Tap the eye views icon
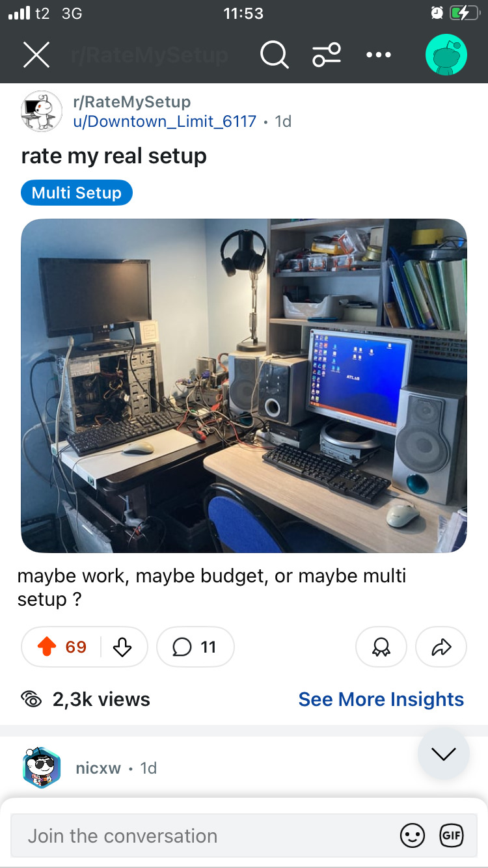Viewport: 488px width, 868px height. coord(31,699)
